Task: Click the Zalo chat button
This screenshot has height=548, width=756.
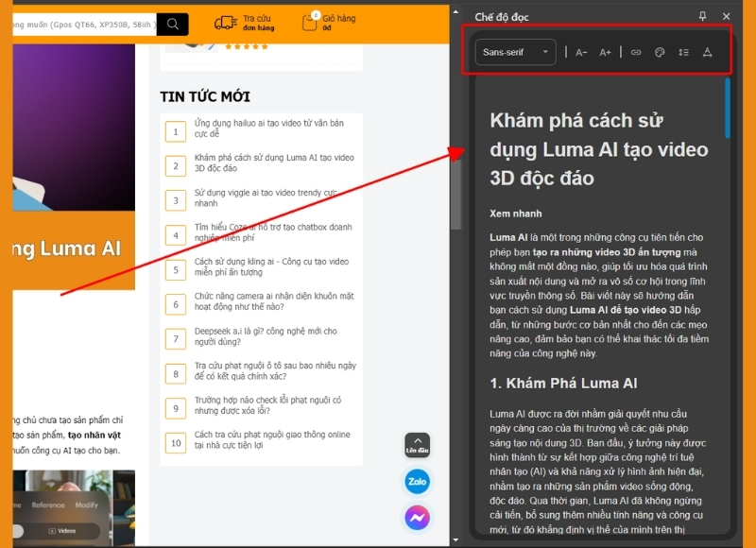Action: pos(417,482)
